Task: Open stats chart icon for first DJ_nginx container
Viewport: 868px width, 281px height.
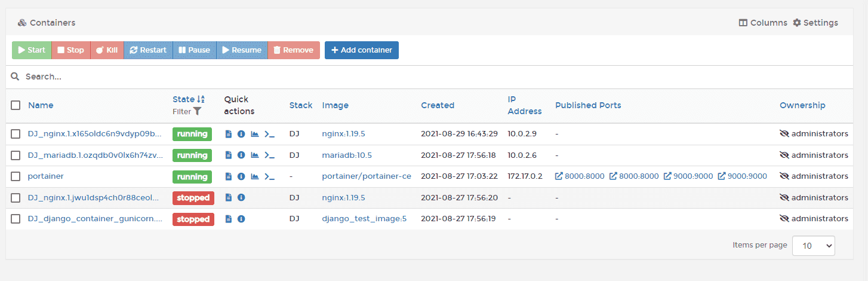Action: coord(255,134)
